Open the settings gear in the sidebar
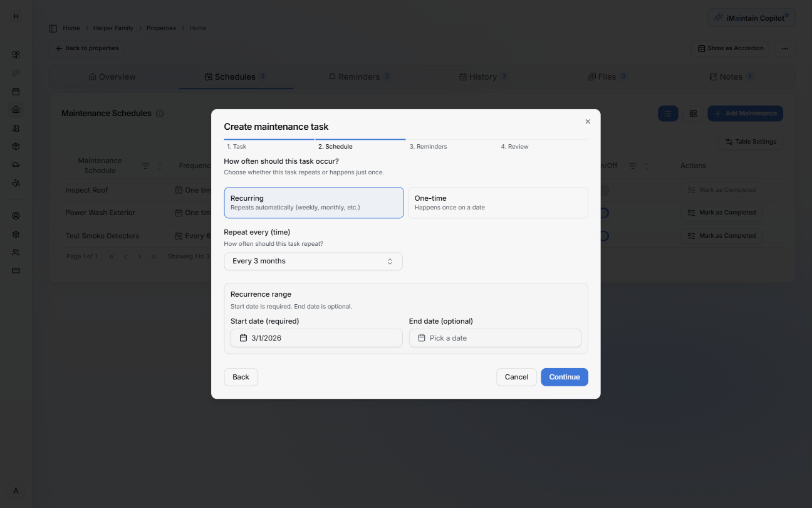 16,234
